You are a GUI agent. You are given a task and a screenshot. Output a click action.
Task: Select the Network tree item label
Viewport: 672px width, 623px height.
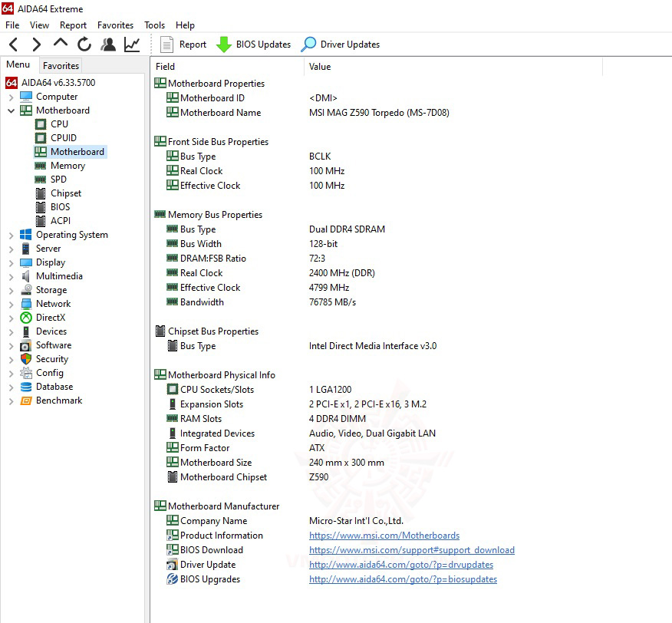(53, 304)
